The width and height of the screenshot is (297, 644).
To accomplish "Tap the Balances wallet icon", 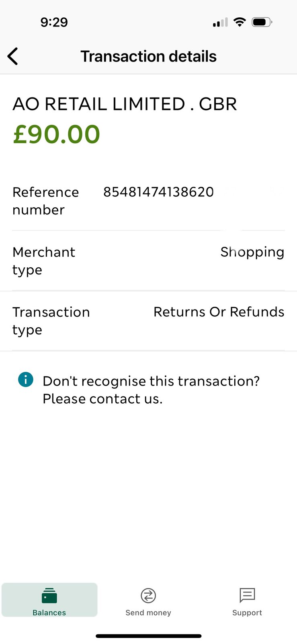I will pyautogui.click(x=49, y=595).
